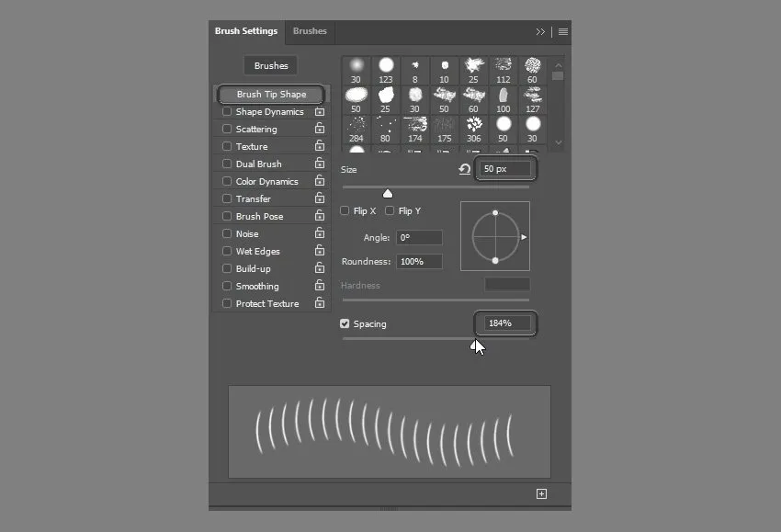The height and width of the screenshot is (532, 781).
Task: Enable the Flip X checkbox
Action: coord(345,211)
